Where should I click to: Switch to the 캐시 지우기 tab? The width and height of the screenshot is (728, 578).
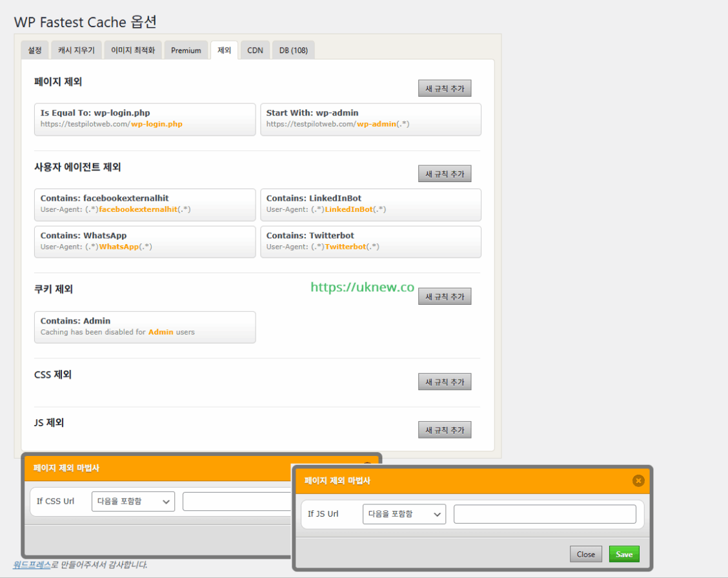tap(76, 50)
